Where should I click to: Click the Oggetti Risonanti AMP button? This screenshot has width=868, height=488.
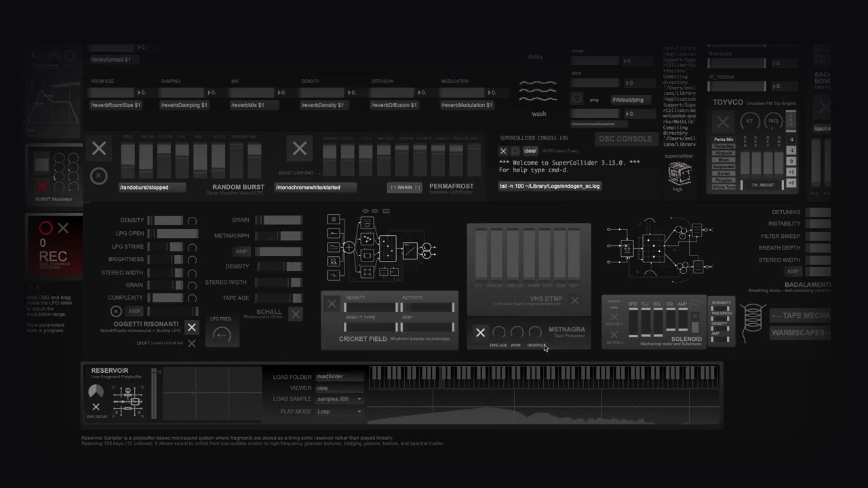point(134,311)
